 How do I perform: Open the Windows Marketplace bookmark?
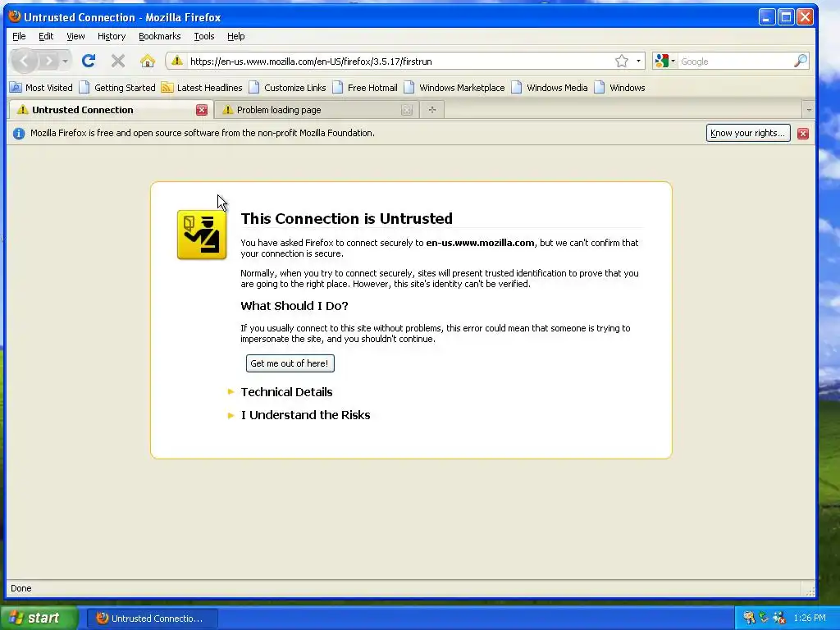pos(454,87)
